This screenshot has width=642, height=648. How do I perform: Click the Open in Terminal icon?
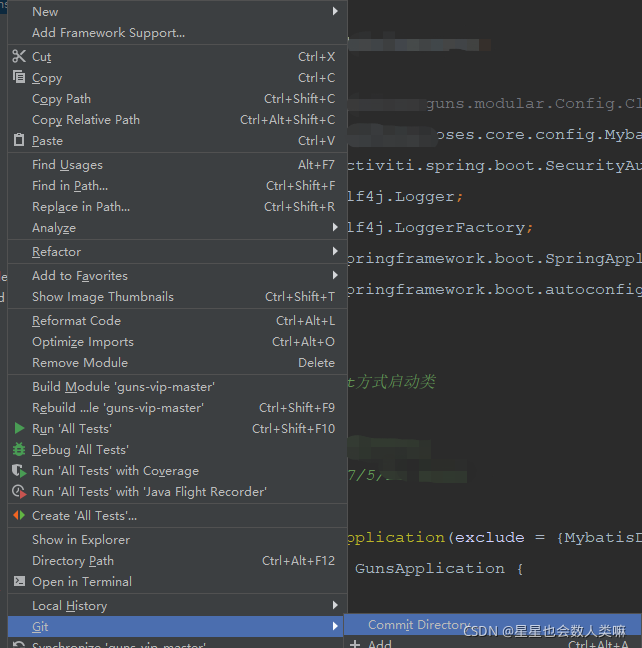pyautogui.click(x=19, y=581)
